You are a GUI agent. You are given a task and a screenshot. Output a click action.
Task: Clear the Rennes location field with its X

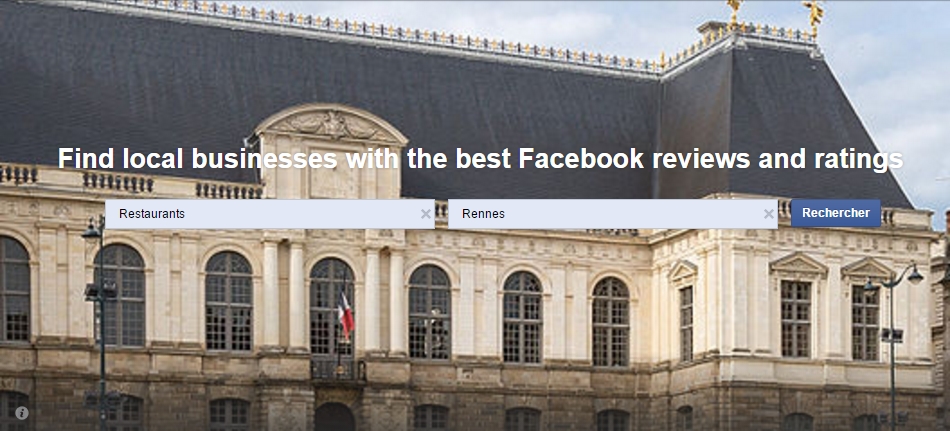pos(768,214)
